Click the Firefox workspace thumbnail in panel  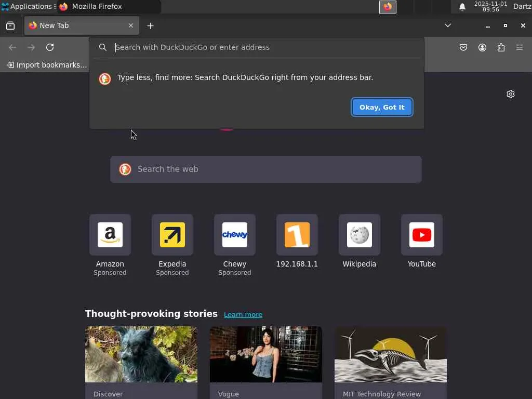click(388, 7)
